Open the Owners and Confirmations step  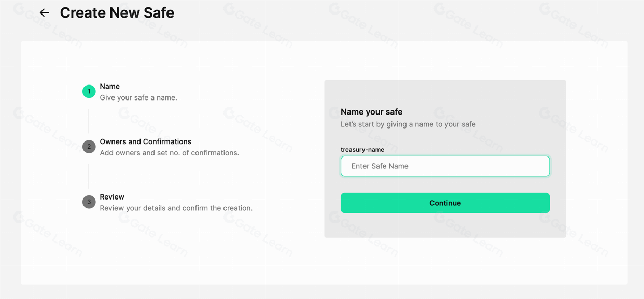tap(145, 141)
